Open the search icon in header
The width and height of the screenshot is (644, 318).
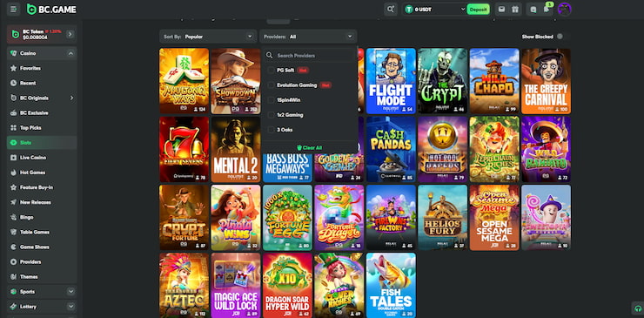[390, 9]
